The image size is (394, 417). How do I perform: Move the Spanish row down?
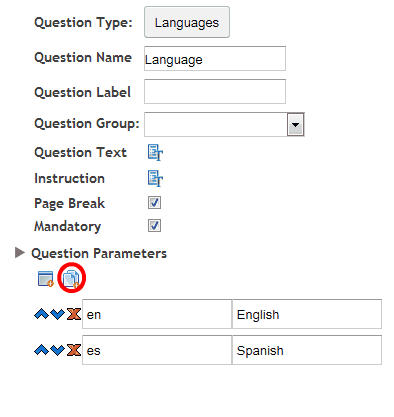tap(57, 350)
